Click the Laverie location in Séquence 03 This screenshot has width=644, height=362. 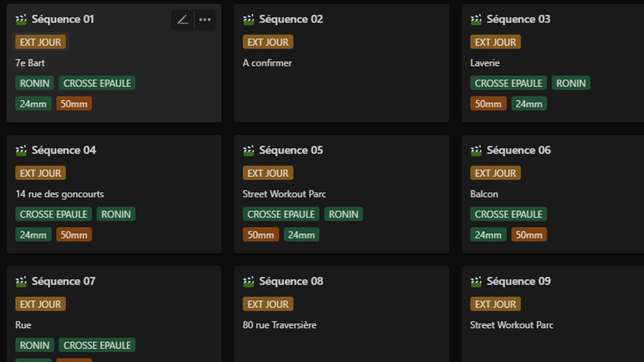(x=484, y=63)
